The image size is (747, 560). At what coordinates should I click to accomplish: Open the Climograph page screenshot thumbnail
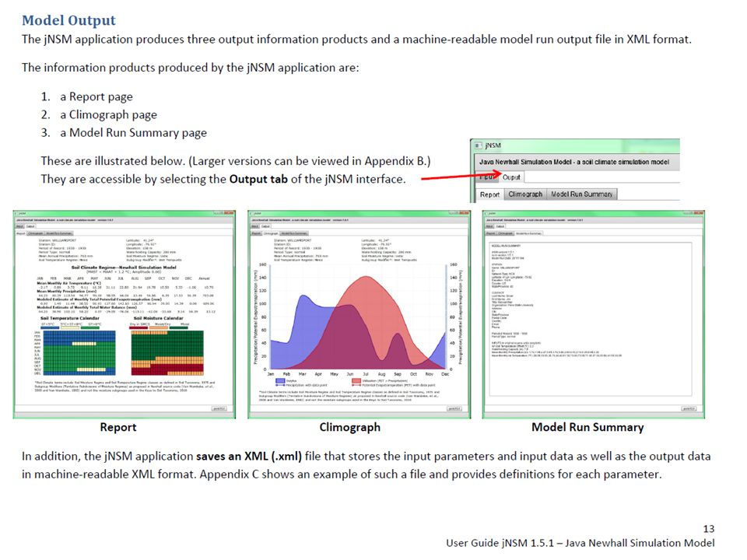pos(359,314)
